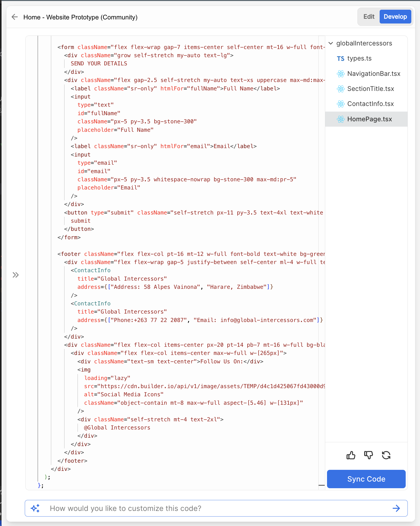This screenshot has height=526, width=420.
Task: Select SectionTitle.tsx in the file list
Action: tap(370, 89)
